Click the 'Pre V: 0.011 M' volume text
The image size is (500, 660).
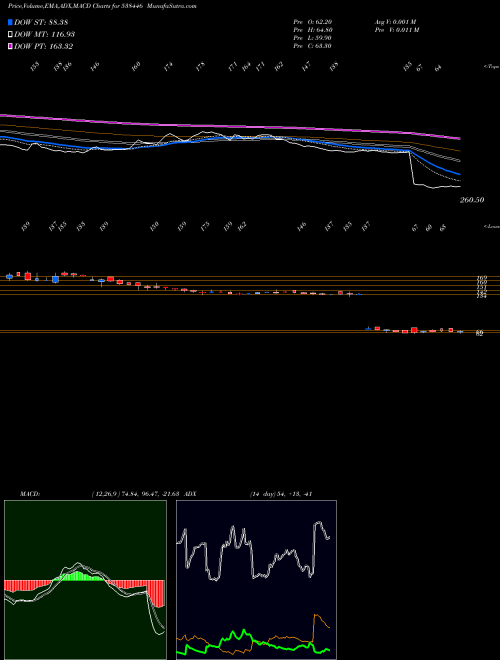(x=396, y=30)
